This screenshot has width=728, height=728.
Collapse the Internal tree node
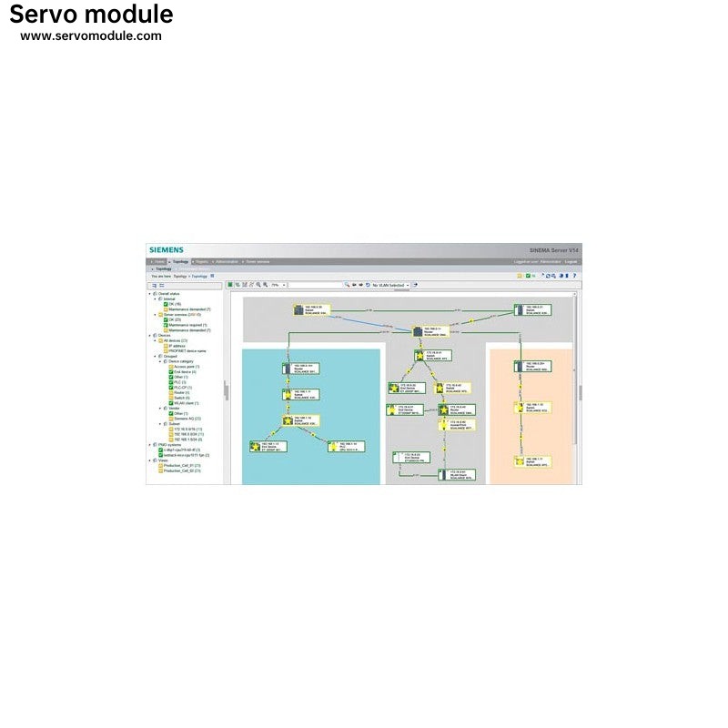[155, 299]
